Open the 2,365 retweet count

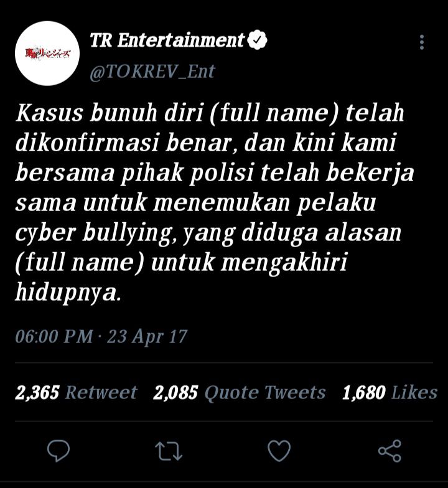(x=37, y=392)
